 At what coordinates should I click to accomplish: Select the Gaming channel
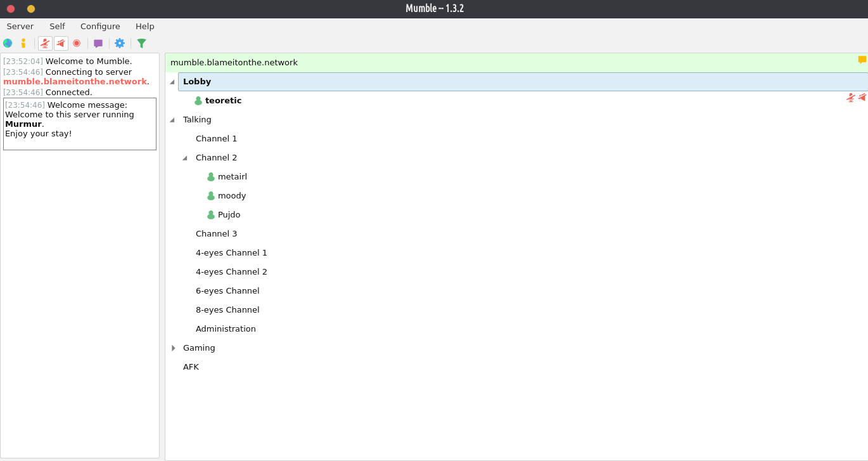[199, 348]
